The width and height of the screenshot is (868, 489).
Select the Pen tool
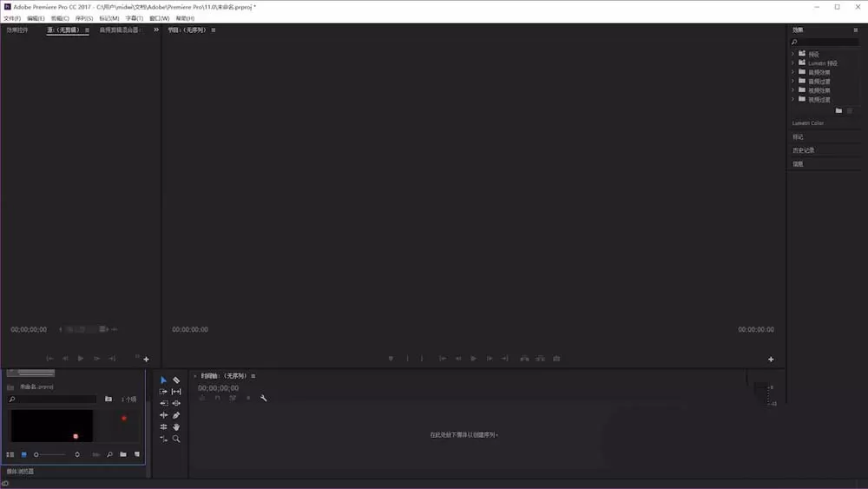(176, 415)
